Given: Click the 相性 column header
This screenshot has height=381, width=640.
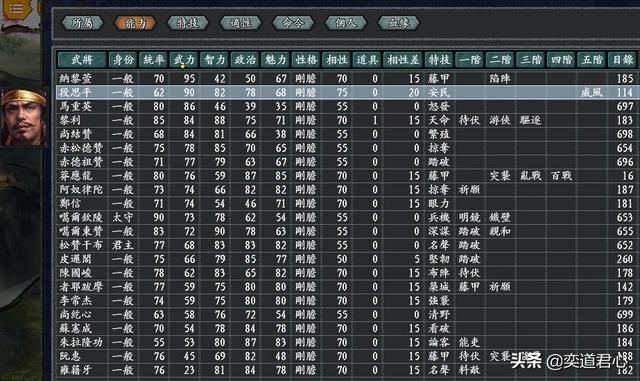Looking at the screenshot, I should coord(337,60).
